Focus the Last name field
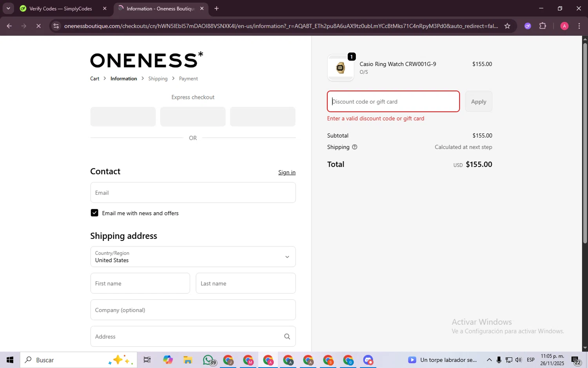This screenshot has height=368, width=588. [x=245, y=283]
